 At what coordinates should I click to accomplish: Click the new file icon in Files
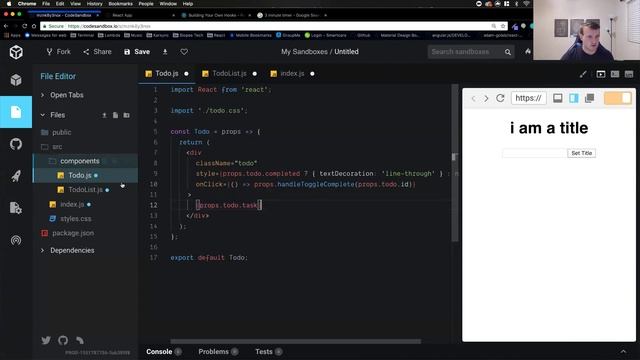tap(115, 115)
